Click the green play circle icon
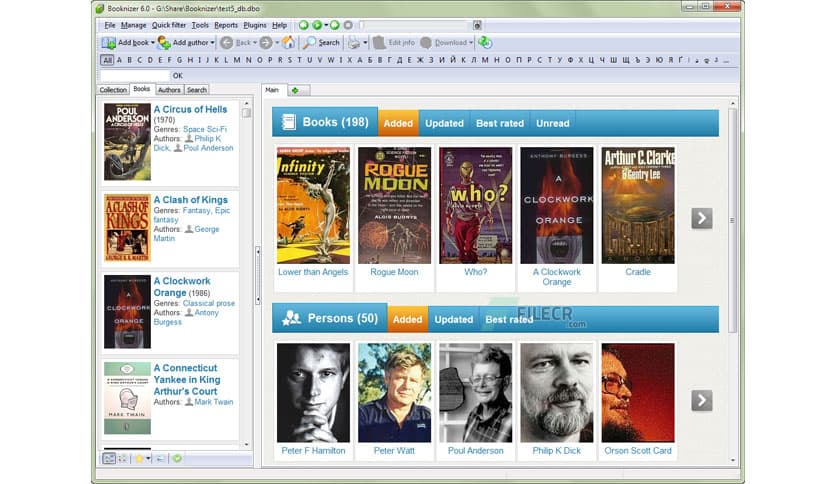This screenshot has width=836, height=484. click(317, 25)
